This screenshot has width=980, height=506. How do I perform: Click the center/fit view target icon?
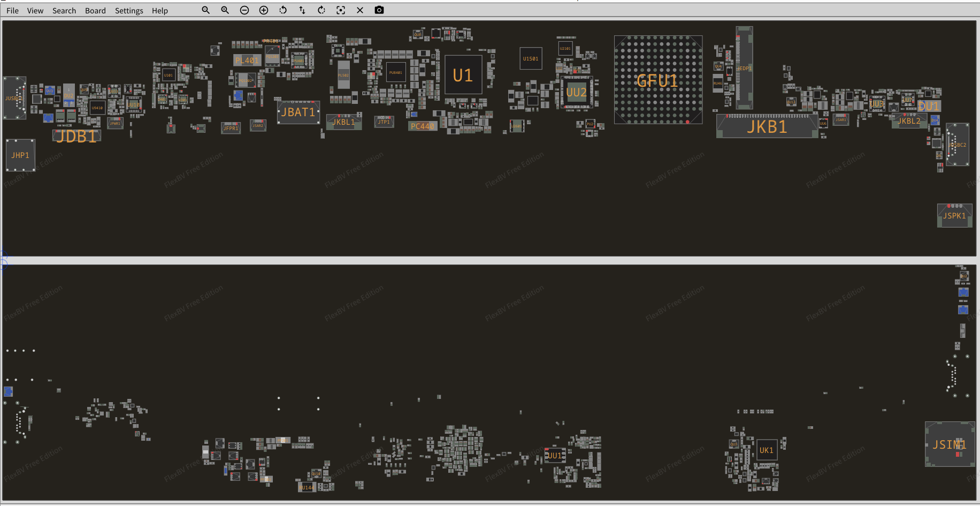tap(341, 10)
